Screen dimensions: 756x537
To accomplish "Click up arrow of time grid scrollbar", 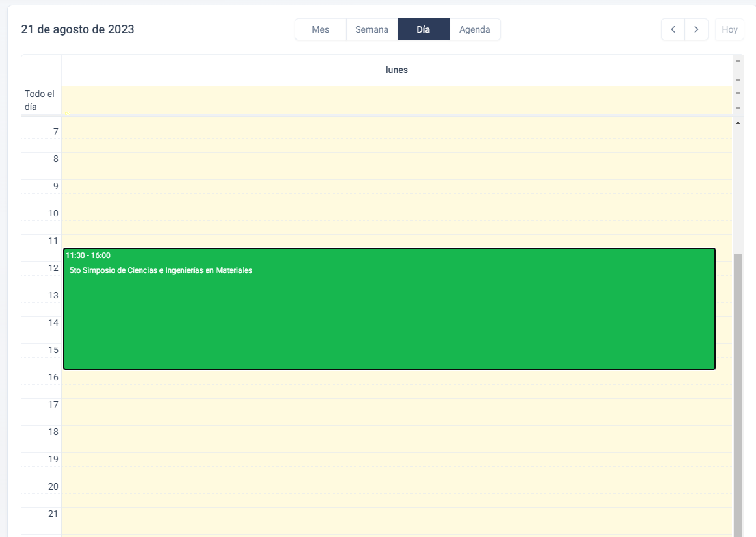I will (x=738, y=123).
